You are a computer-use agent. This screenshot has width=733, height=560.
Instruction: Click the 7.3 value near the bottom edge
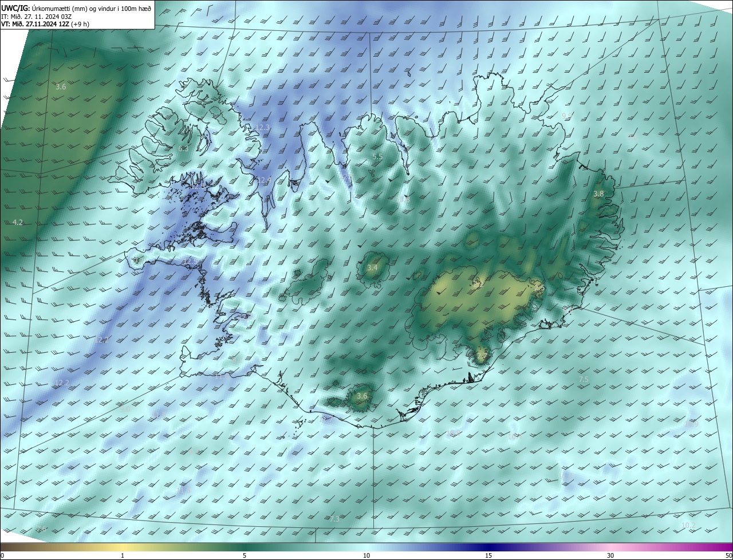coord(334,519)
